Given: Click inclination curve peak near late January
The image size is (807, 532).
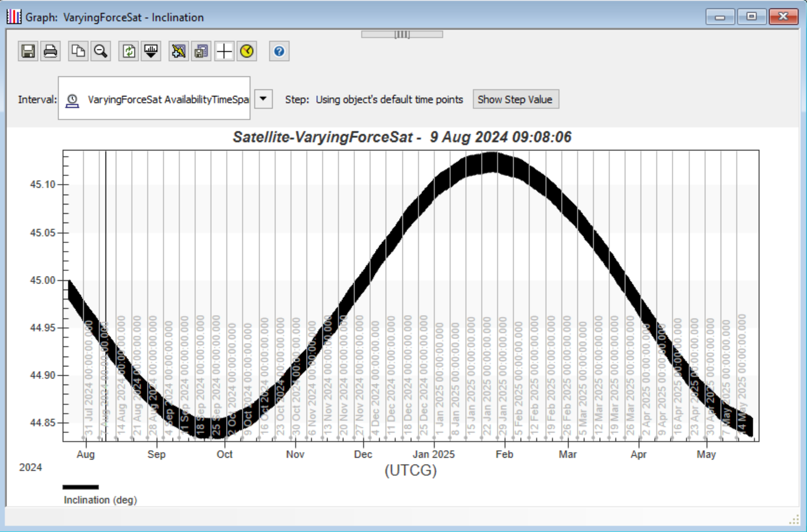Looking at the screenshot, I should [493, 162].
